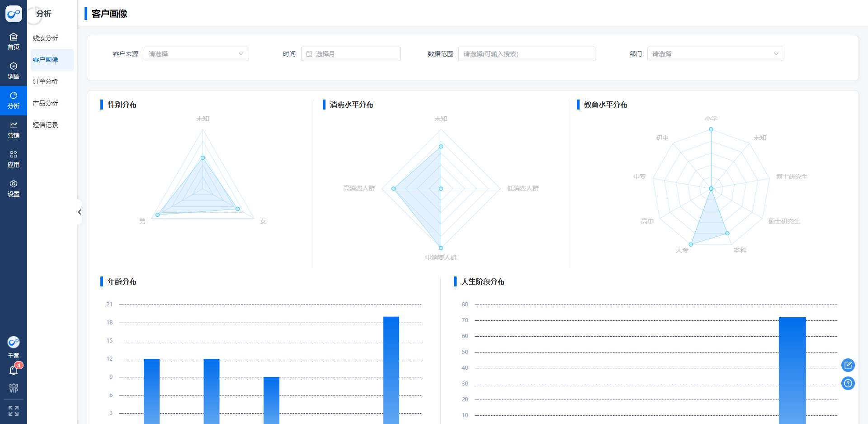Open the 营销 marketing section icon
Image resolution: width=868 pixels, height=424 pixels.
14,129
